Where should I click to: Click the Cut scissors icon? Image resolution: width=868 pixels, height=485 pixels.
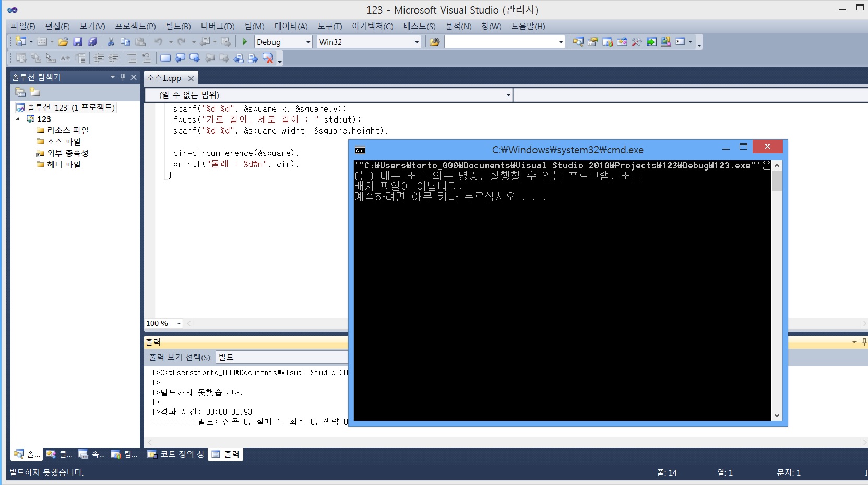[x=111, y=42]
